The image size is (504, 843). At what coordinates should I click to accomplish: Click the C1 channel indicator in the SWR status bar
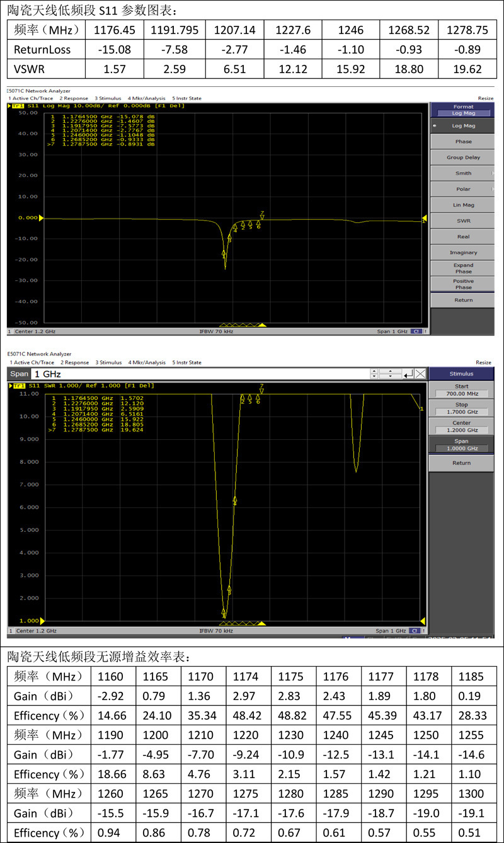[416, 631]
